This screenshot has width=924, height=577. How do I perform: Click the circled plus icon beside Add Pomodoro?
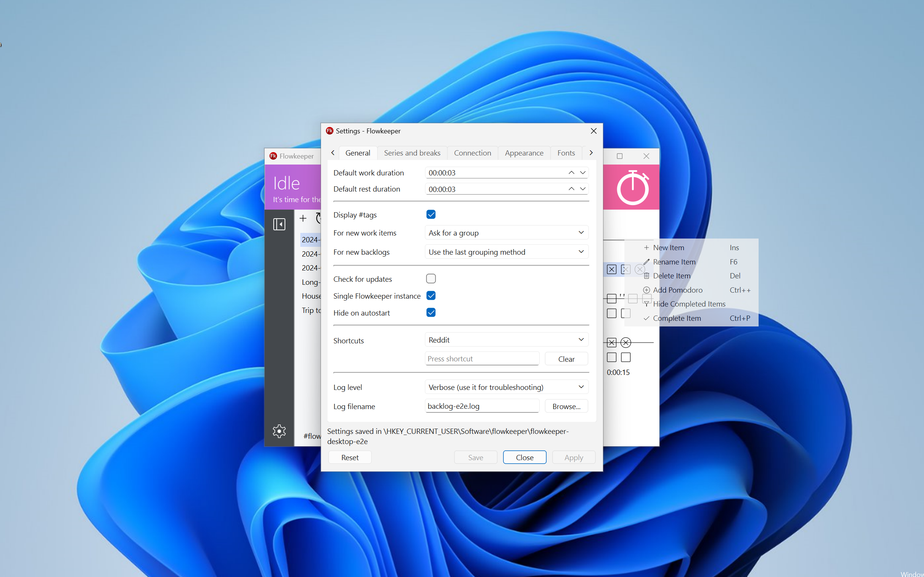point(647,290)
